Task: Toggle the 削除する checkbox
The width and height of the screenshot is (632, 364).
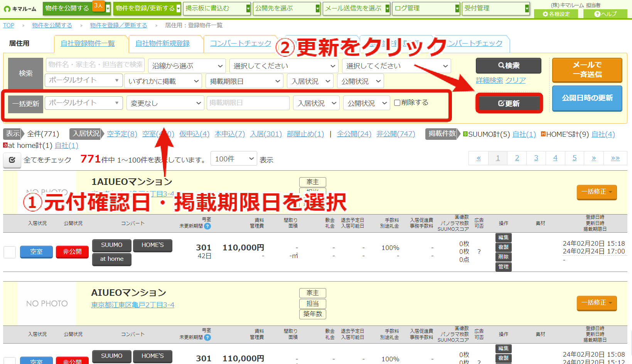Action: pos(397,103)
